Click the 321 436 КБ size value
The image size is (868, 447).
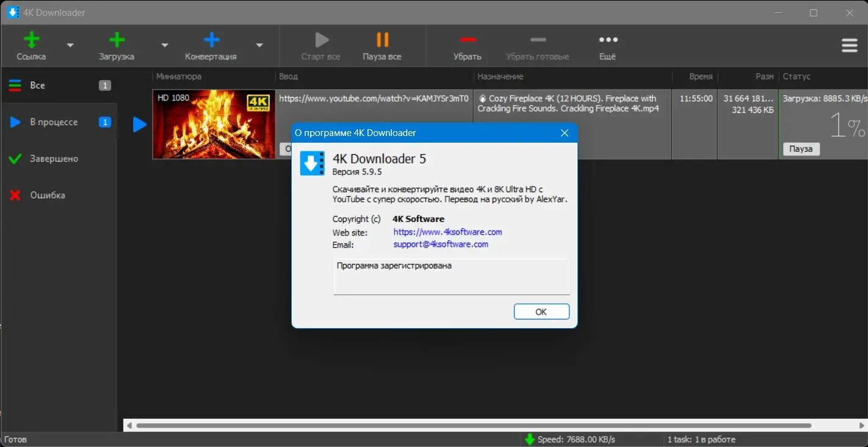pyautogui.click(x=753, y=110)
